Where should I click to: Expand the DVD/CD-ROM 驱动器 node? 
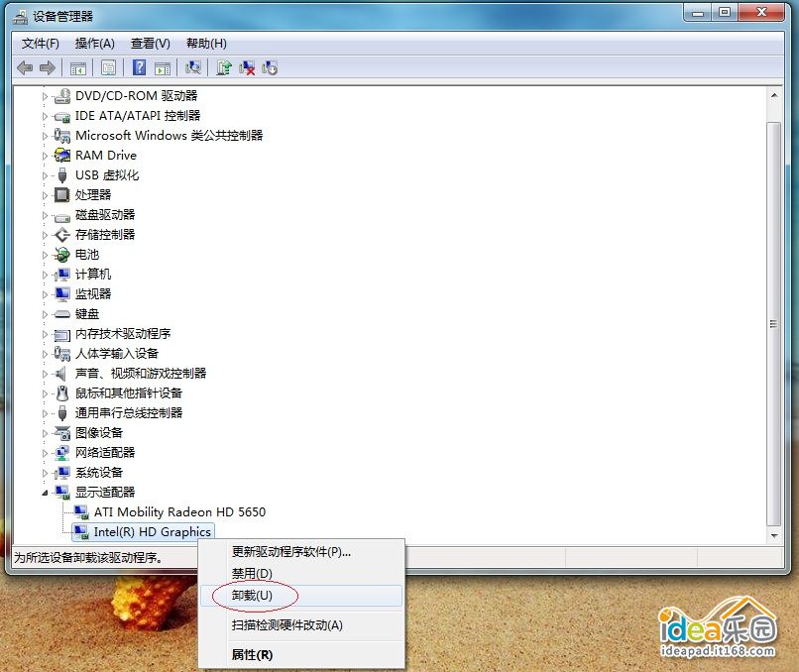(x=45, y=96)
